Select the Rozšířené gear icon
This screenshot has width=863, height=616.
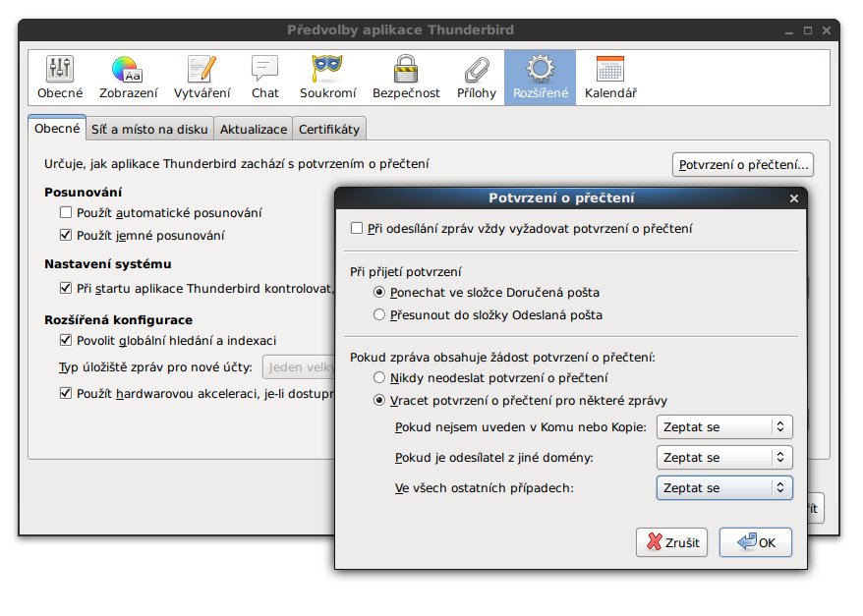[540, 78]
